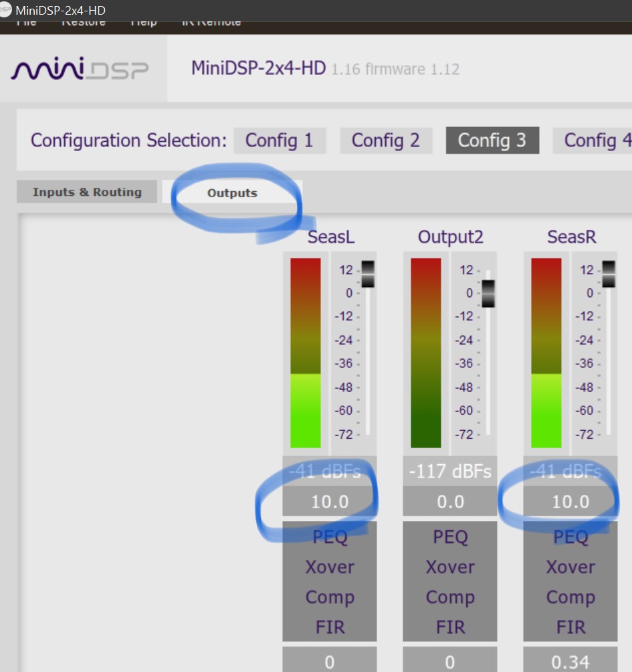This screenshot has height=672, width=632.
Task: Open Comp settings for SeasL
Action: [x=330, y=597]
